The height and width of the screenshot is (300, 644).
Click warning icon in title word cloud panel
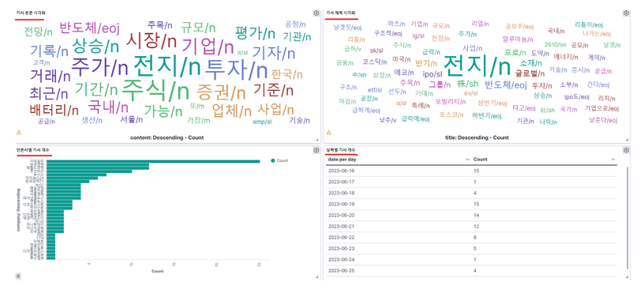pos(328,133)
